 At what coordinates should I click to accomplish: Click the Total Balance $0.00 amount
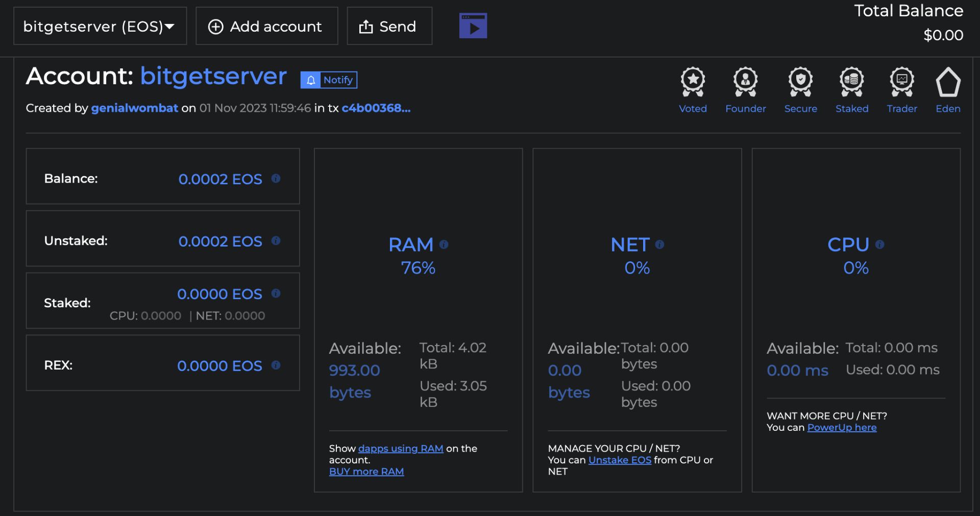click(x=943, y=35)
